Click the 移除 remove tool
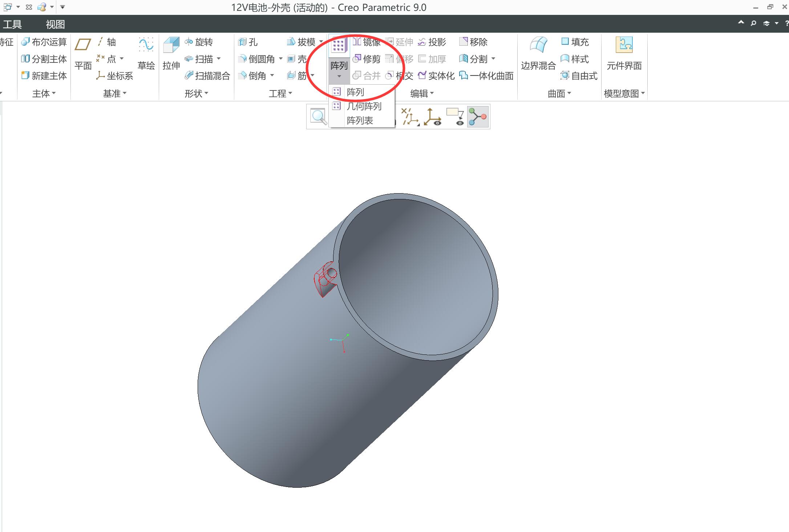 [x=473, y=42]
